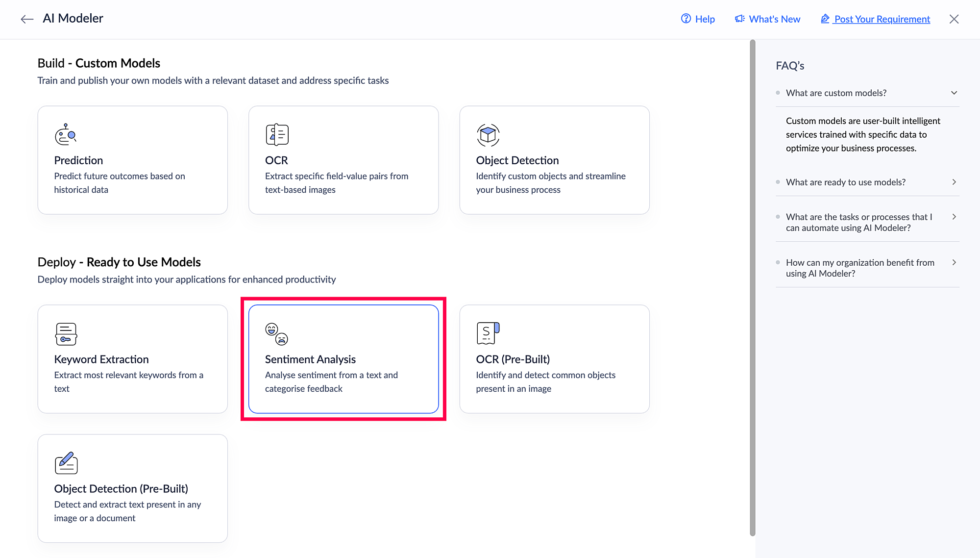980x558 pixels.
Task: Expand 'What are ready to use models?'
Action: click(x=954, y=182)
